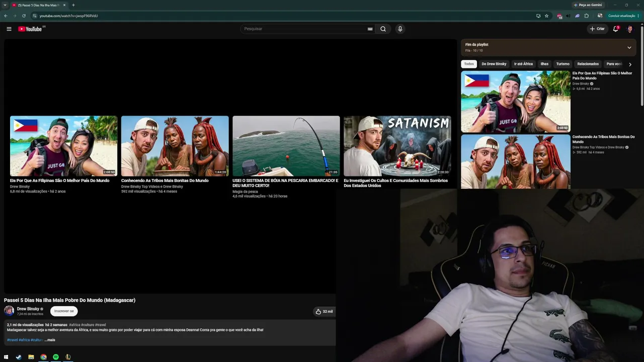Open the YouTube account avatar menu
This screenshot has height=362, width=644.
pos(630,29)
